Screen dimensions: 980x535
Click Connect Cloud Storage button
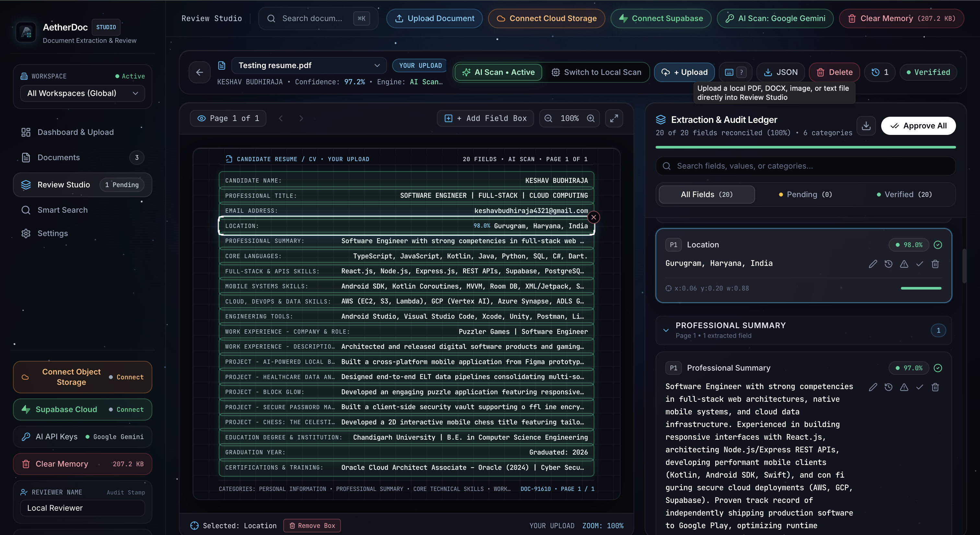[x=546, y=18]
